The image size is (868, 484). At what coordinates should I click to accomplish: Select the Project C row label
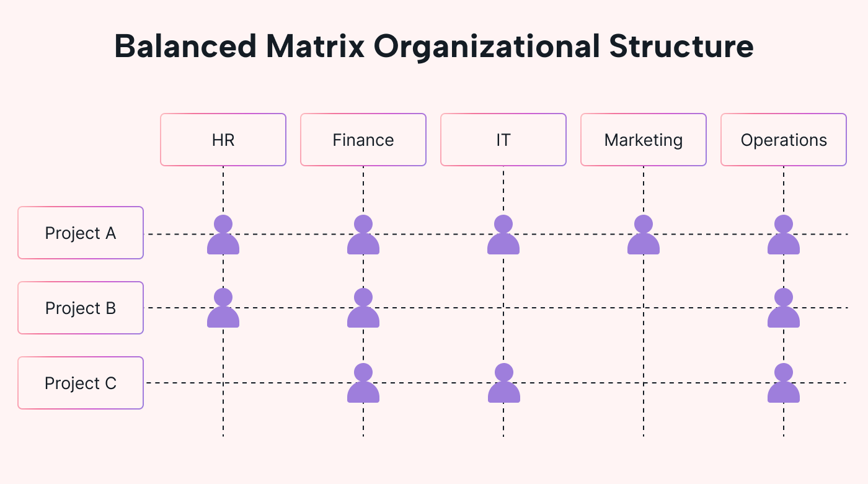81,383
